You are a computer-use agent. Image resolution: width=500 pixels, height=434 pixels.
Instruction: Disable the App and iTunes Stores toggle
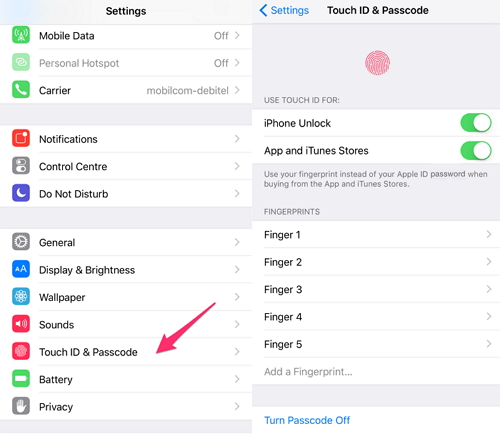click(476, 150)
